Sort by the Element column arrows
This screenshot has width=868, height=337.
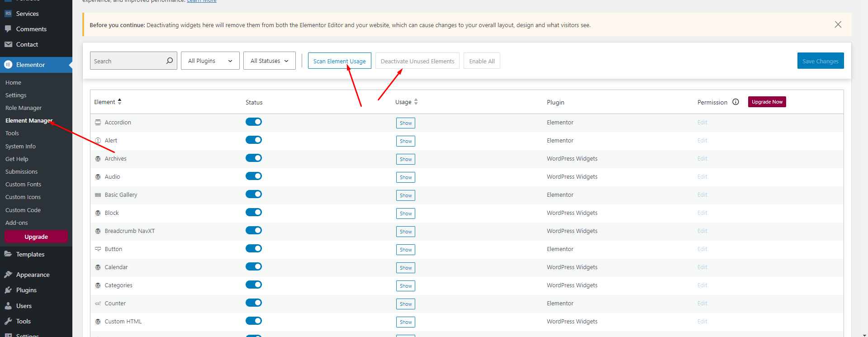tap(119, 102)
